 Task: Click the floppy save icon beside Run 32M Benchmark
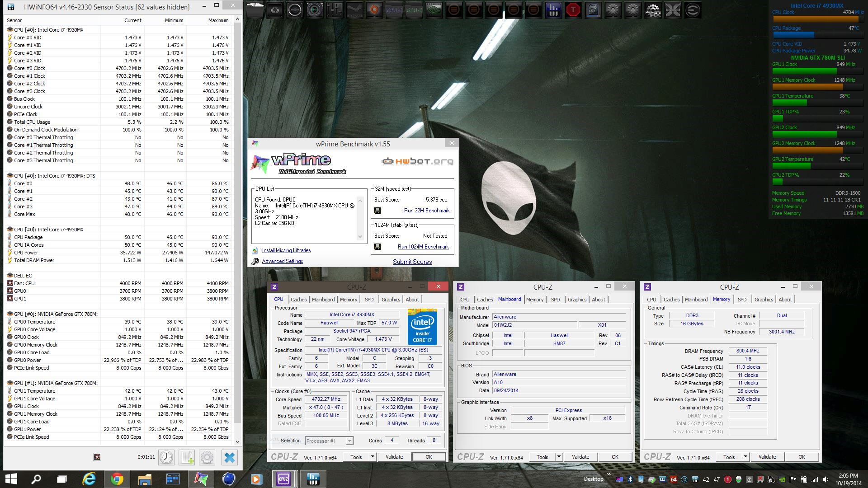(x=377, y=211)
